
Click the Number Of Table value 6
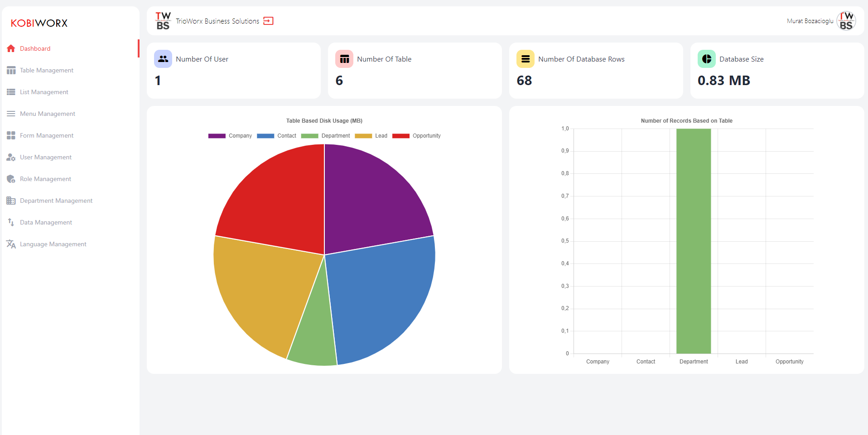click(339, 81)
